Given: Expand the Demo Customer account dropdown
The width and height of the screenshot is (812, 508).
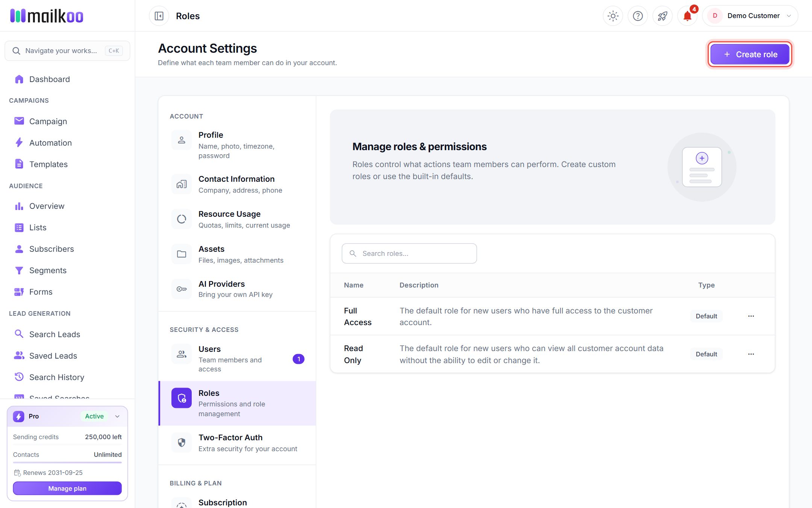Looking at the screenshot, I should [750, 16].
